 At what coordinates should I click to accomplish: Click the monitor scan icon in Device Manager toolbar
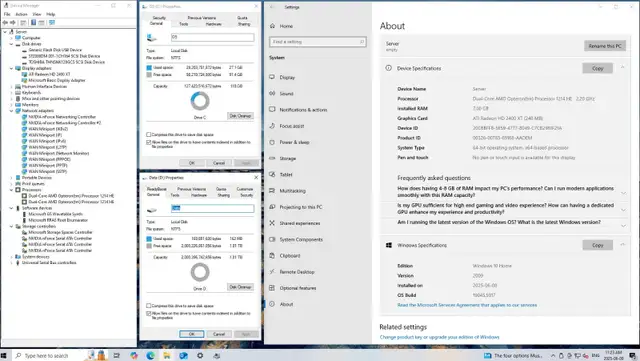coord(52,22)
